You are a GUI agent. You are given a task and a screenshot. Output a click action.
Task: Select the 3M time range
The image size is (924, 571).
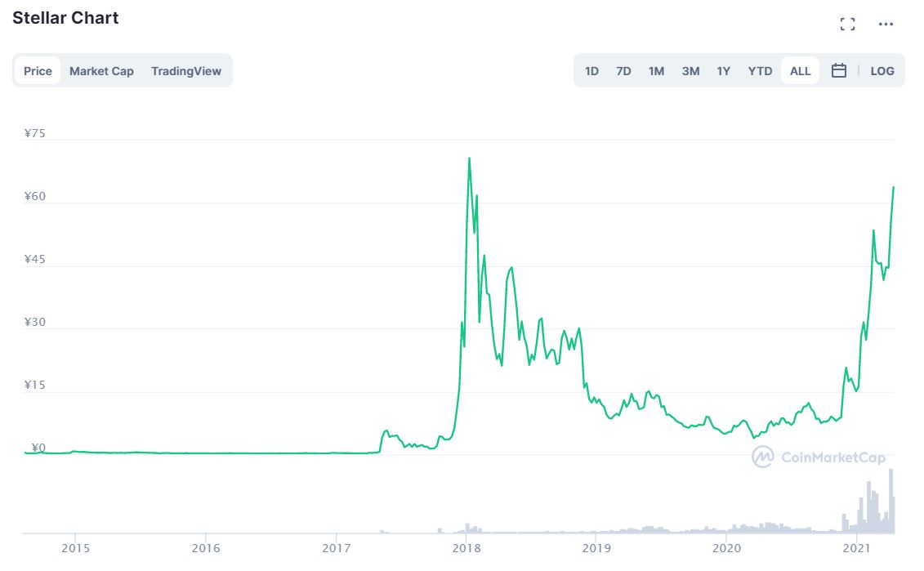tap(690, 71)
